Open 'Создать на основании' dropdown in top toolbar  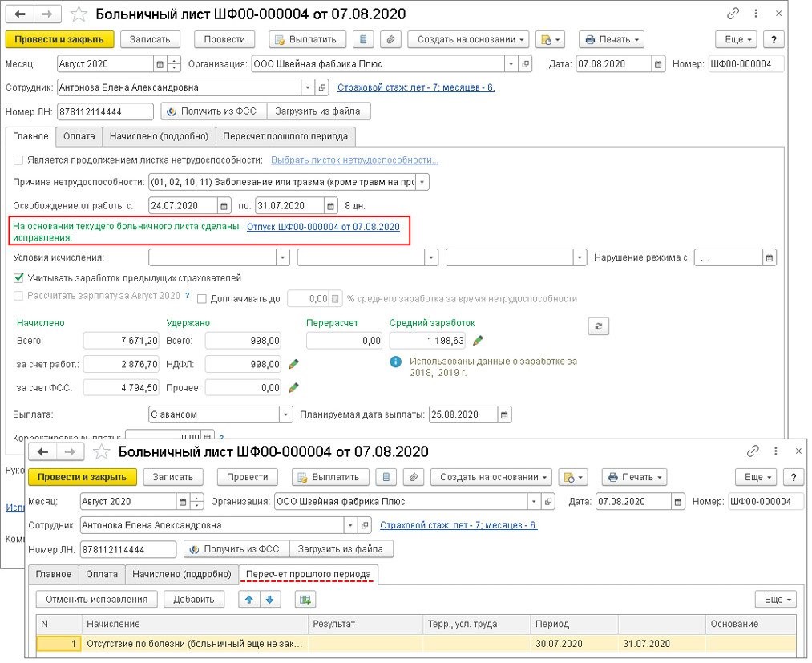(469, 39)
